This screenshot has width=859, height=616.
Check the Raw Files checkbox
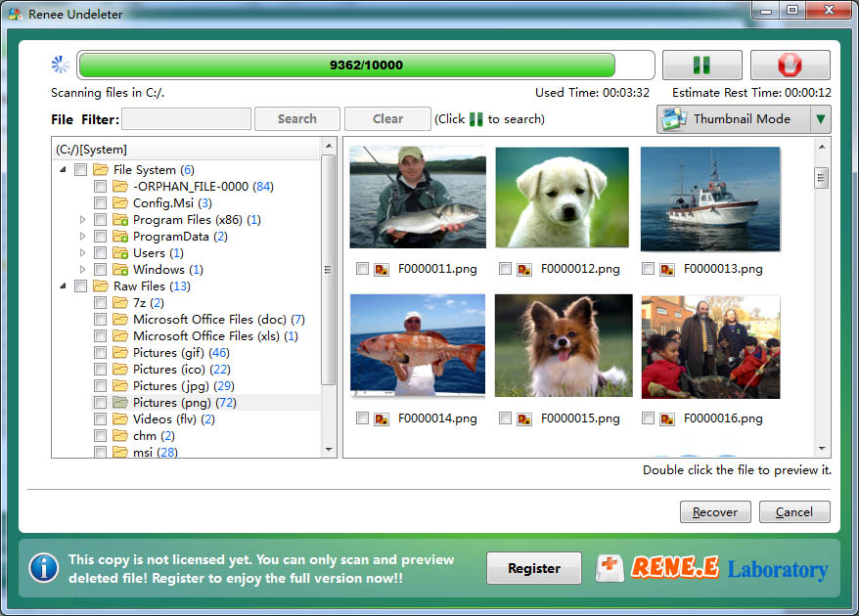pos(80,286)
